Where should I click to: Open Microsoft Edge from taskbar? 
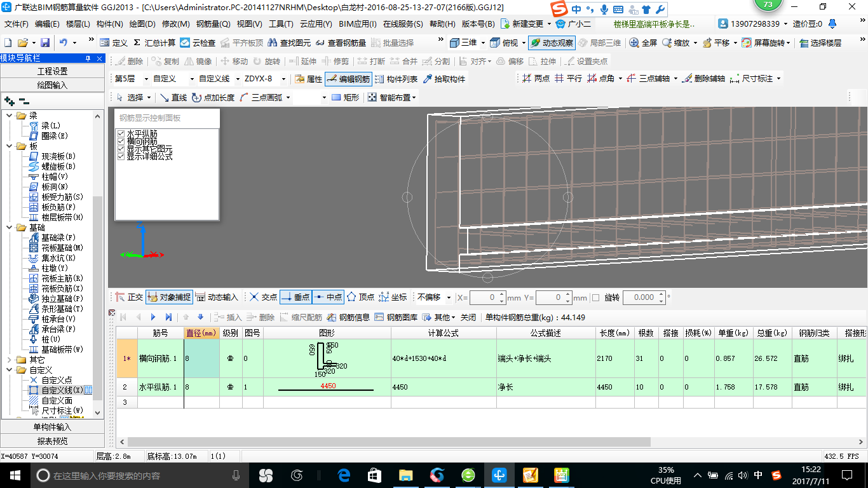tap(344, 475)
